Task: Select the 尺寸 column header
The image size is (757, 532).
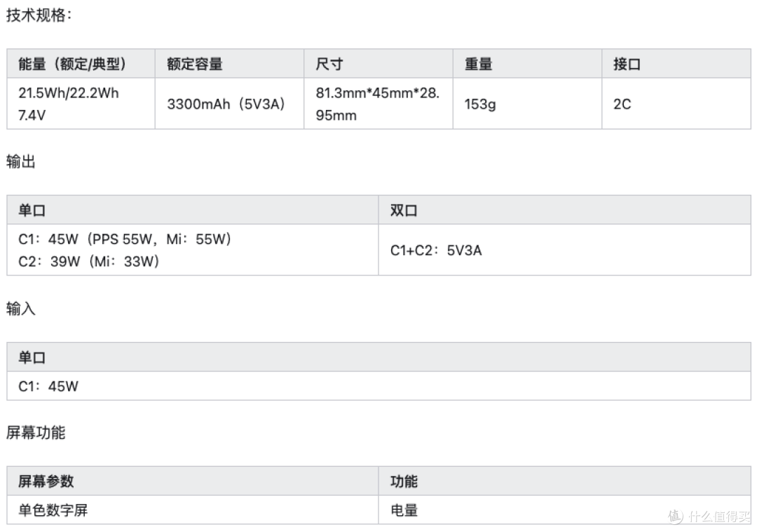Action: click(x=378, y=63)
